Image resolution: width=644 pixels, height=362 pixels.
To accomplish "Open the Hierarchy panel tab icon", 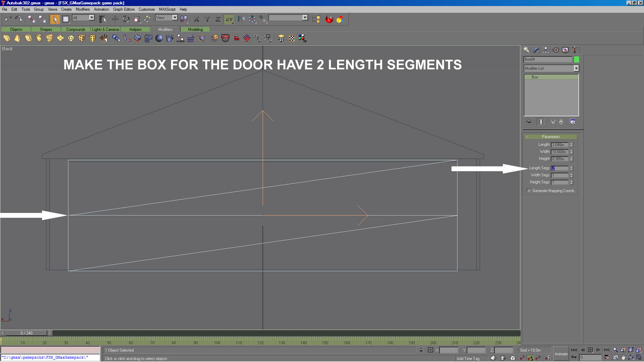I will [546, 50].
